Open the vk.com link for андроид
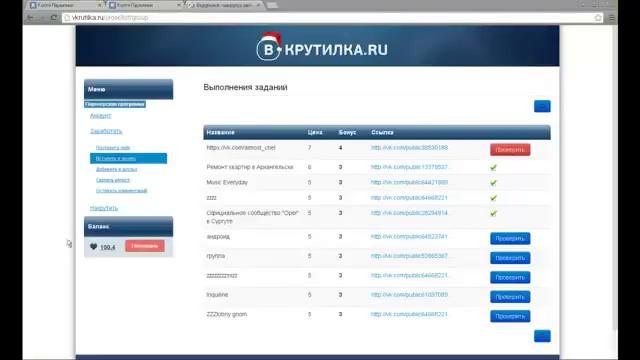 point(409,236)
